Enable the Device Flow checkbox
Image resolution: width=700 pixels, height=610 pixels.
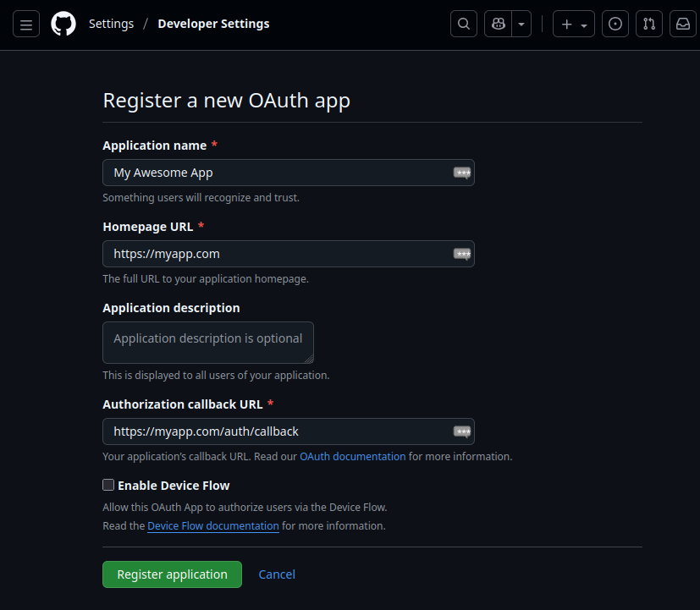(x=108, y=485)
